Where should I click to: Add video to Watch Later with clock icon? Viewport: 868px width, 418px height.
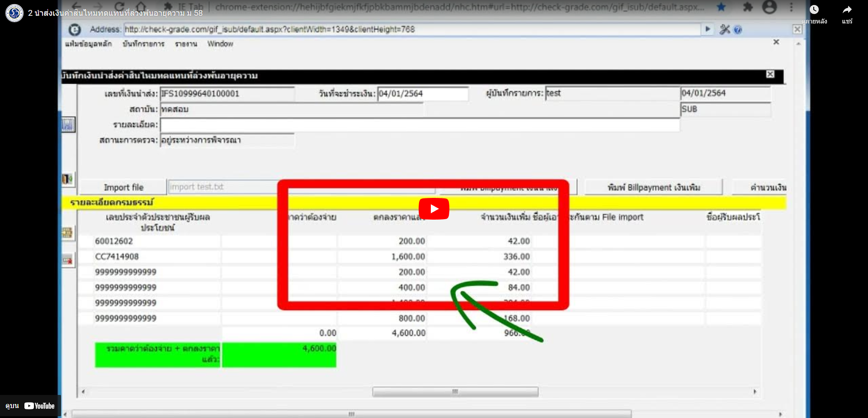click(814, 10)
